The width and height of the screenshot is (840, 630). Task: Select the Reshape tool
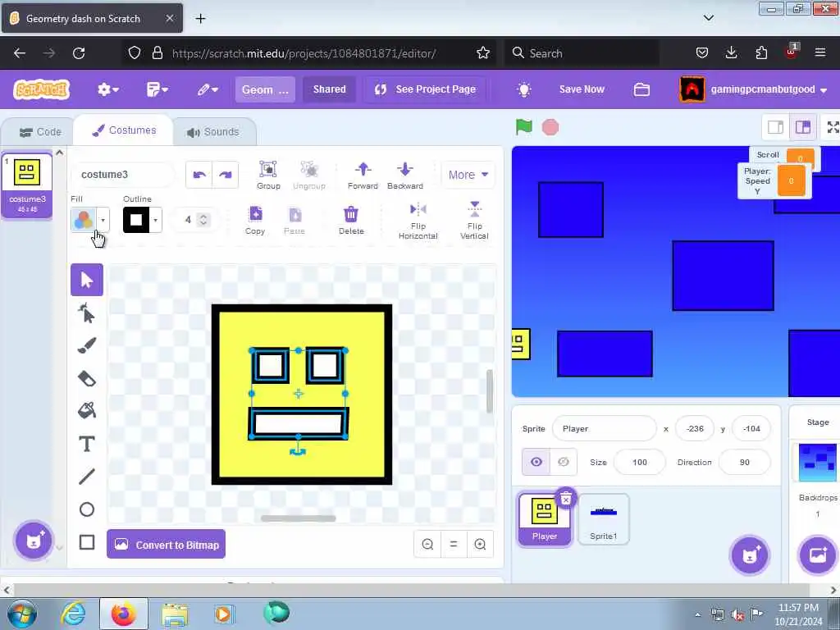87,313
